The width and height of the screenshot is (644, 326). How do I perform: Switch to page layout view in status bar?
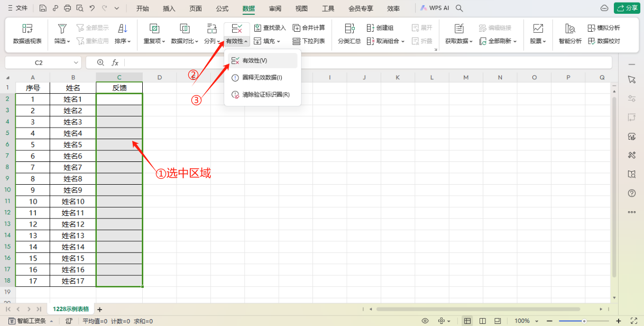[482, 321]
